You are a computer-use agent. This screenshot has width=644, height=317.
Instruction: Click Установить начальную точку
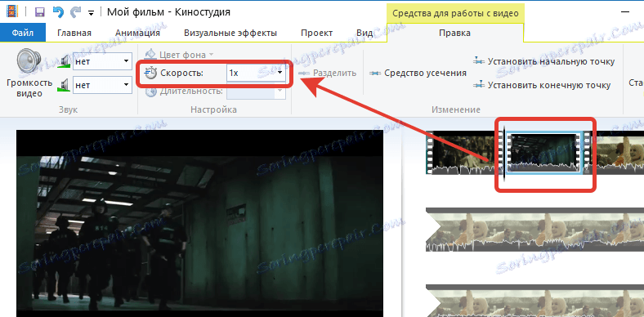coord(543,61)
